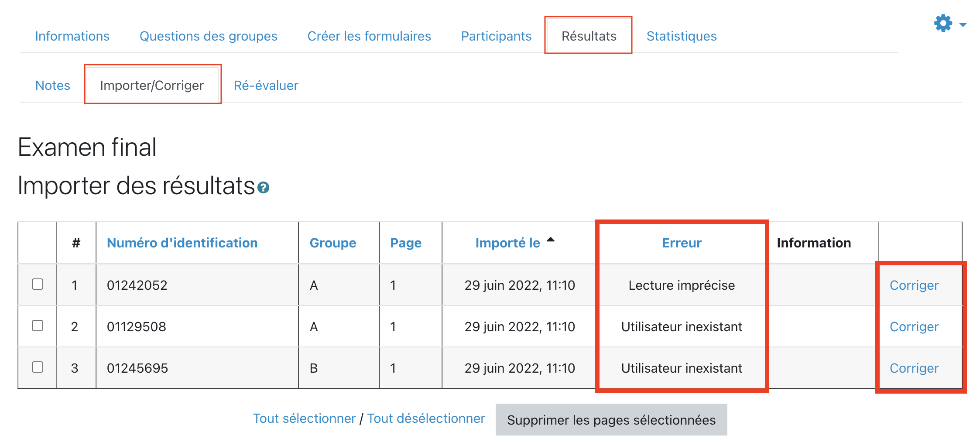Tick the checkbox for row 01245695

[38, 367]
